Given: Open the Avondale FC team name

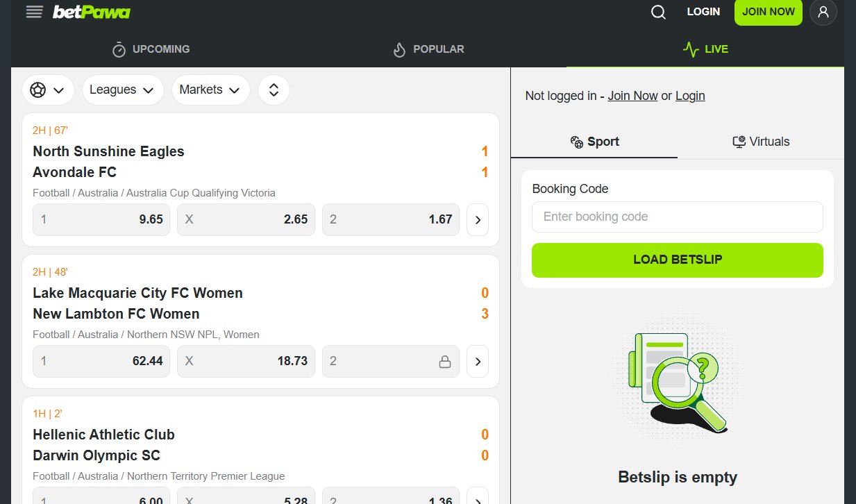Looking at the screenshot, I should point(74,172).
